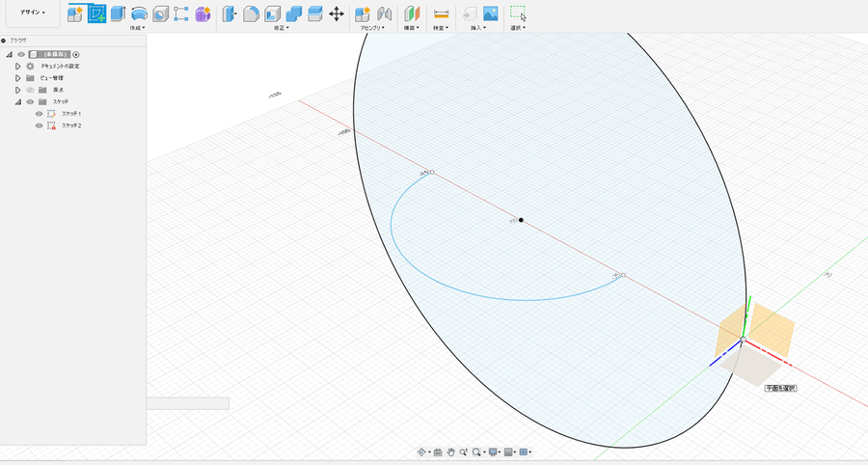Screen dimensions: 868x465
Task: Select the Move/Copy tool
Action: coord(336,14)
